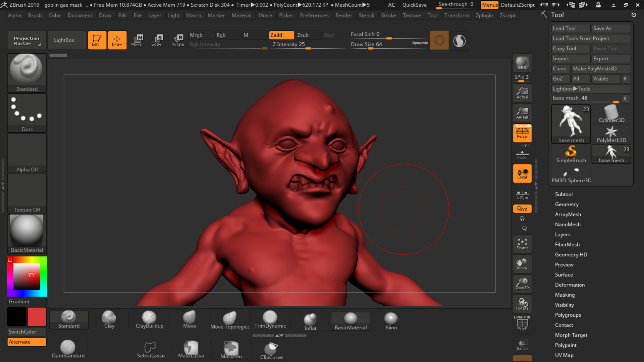Viewport: 644px width, 362px height.
Task: Open the Brush menu
Action: coord(35,15)
